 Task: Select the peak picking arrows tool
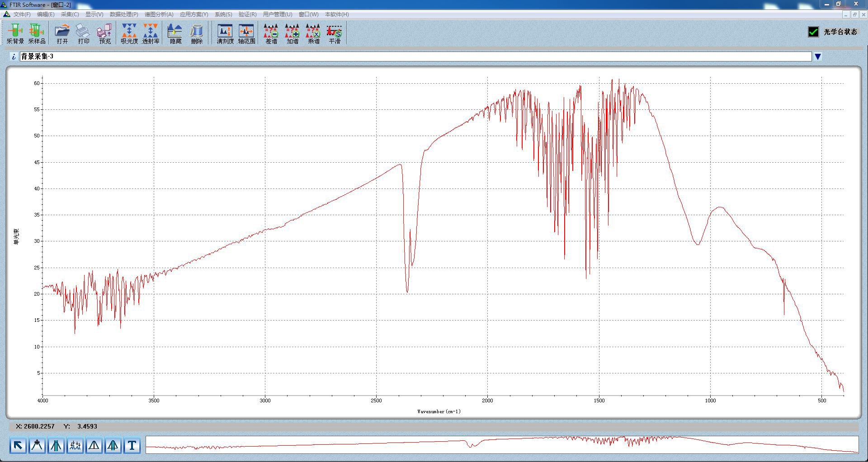point(75,446)
